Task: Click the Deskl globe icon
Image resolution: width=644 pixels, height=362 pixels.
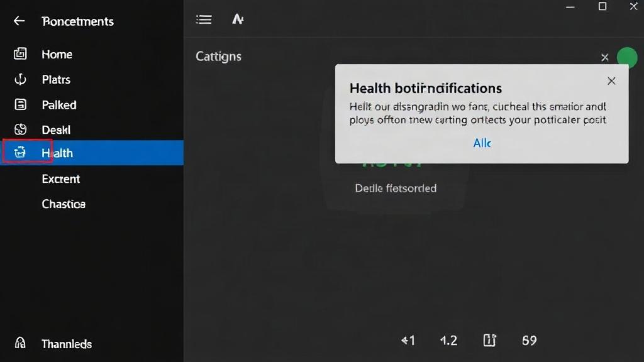Action: point(20,129)
